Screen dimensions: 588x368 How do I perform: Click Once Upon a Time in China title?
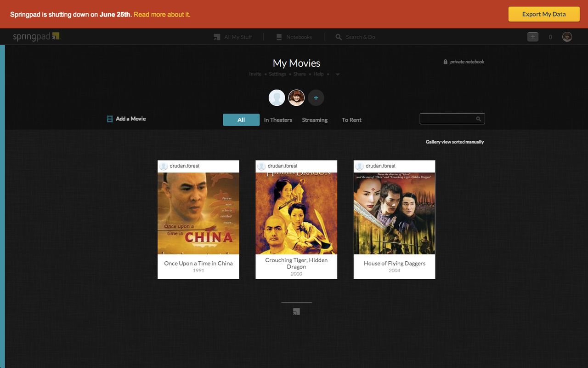[x=198, y=263]
